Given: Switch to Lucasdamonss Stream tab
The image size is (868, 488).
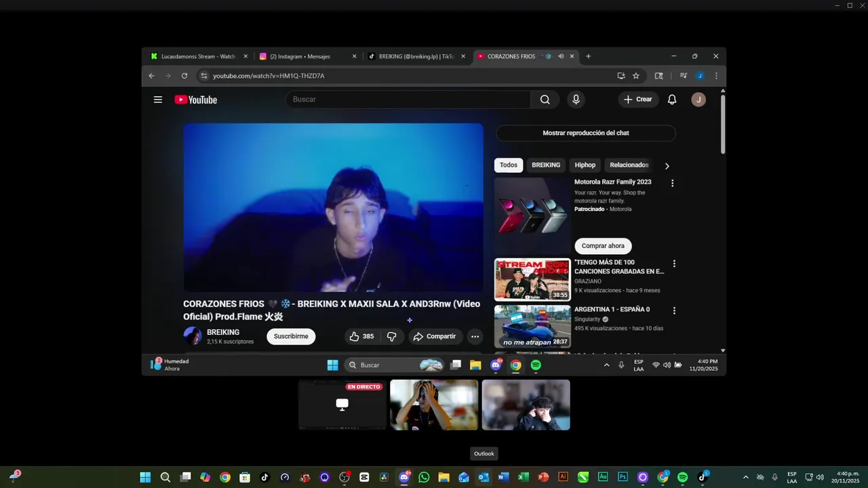Looking at the screenshot, I should coord(199,56).
